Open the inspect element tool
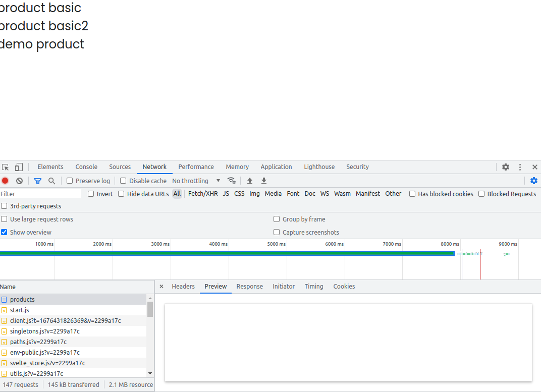The height and width of the screenshot is (392, 541). coord(6,166)
